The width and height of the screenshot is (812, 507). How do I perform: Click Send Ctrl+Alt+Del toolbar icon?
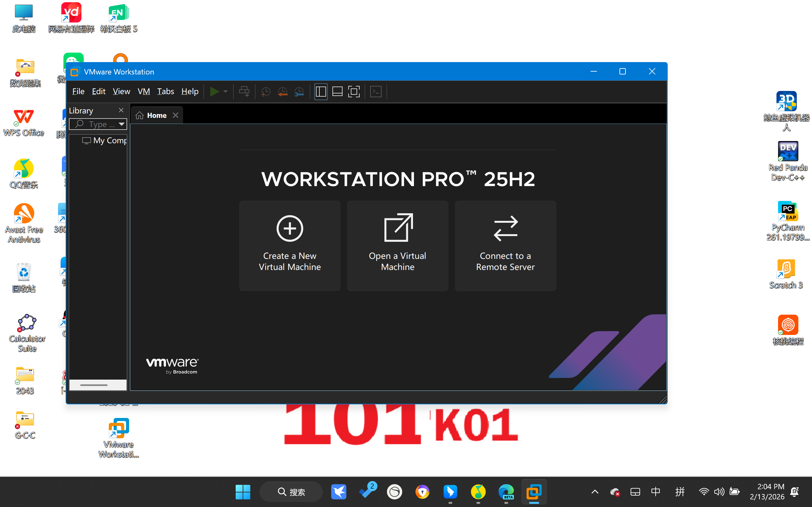[x=244, y=92]
